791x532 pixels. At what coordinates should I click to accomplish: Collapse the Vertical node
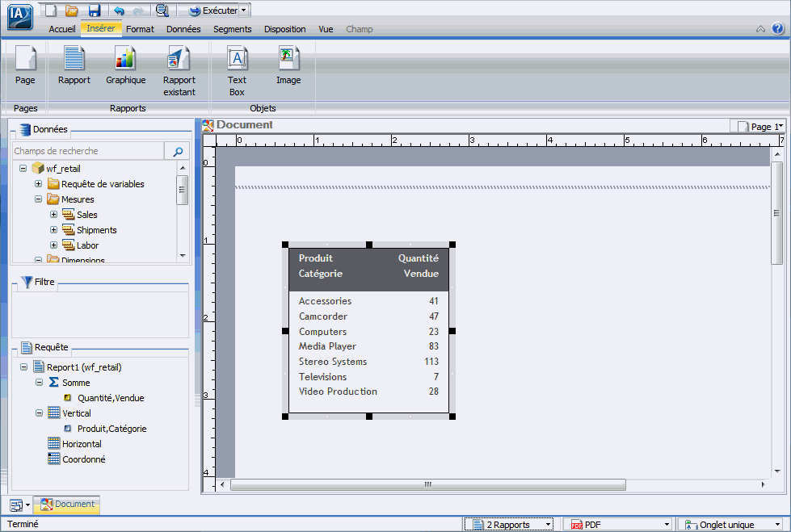(40, 413)
